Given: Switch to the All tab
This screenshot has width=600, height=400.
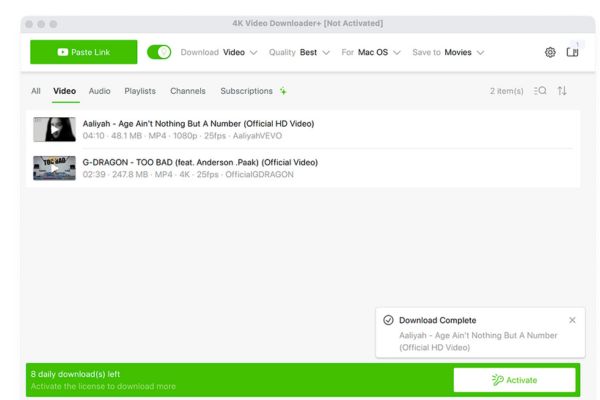Looking at the screenshot, I should point(36,91).
